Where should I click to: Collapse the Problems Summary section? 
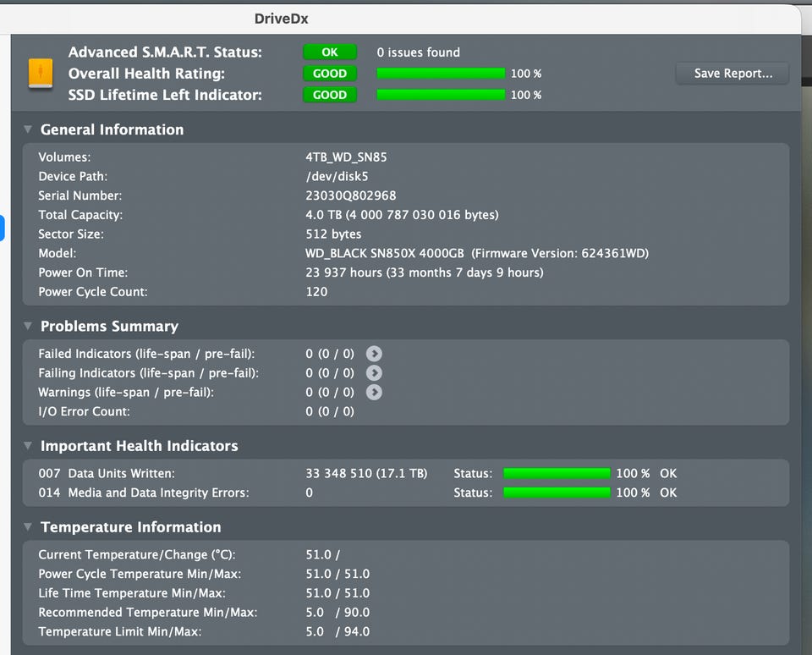[x=28, y=326]
